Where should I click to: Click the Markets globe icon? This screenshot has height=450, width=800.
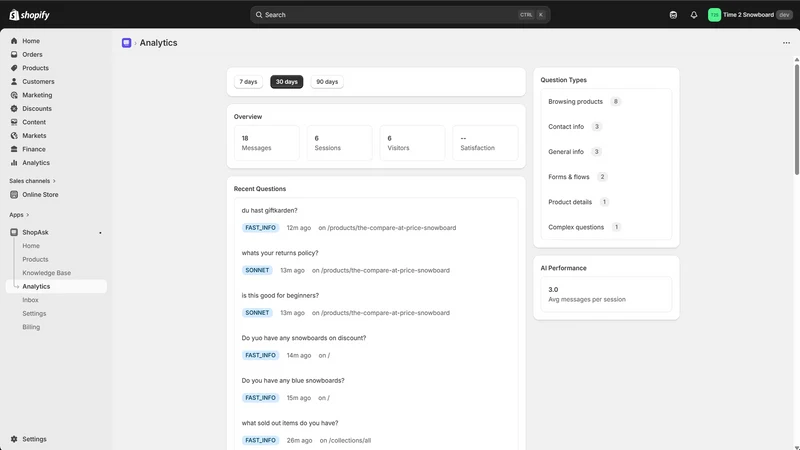[x=14, y=136]
